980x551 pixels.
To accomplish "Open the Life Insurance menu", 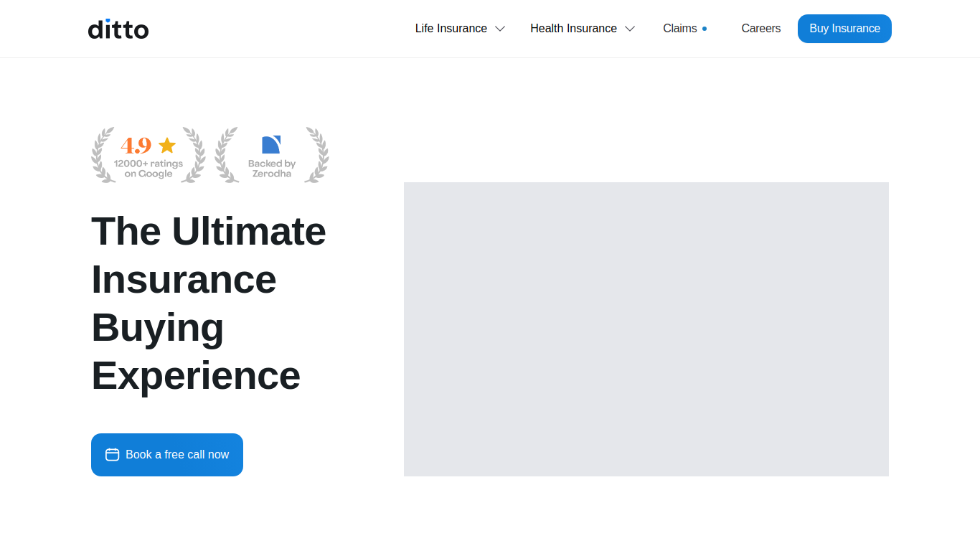I will pos(451,29).
